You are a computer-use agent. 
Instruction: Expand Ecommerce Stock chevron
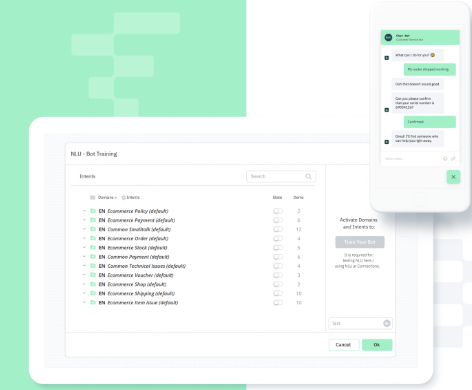click(84, 247)
